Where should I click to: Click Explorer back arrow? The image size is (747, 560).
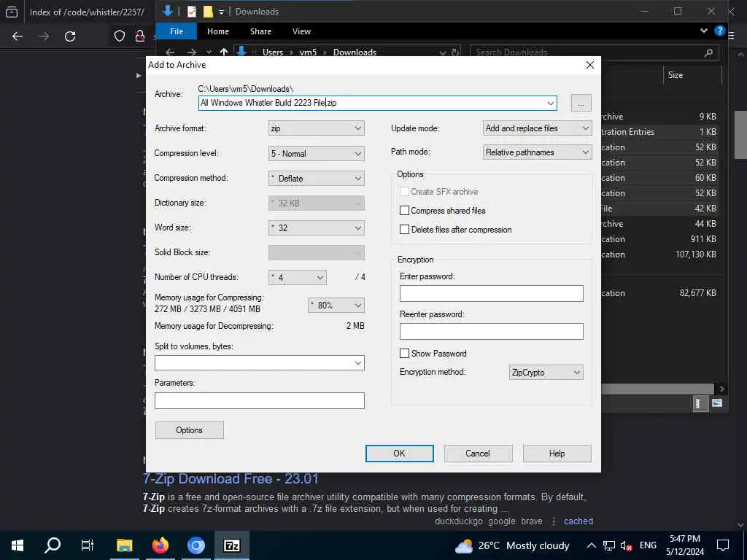170,52
